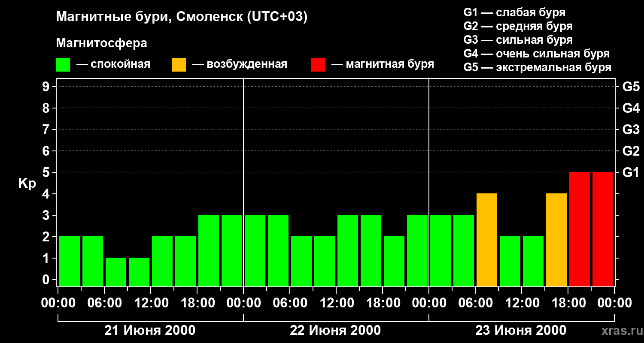Click 'G4 — очень сильная буря' legend line
The height and width of the screenshot is (343, 644).
pos(536,54)
